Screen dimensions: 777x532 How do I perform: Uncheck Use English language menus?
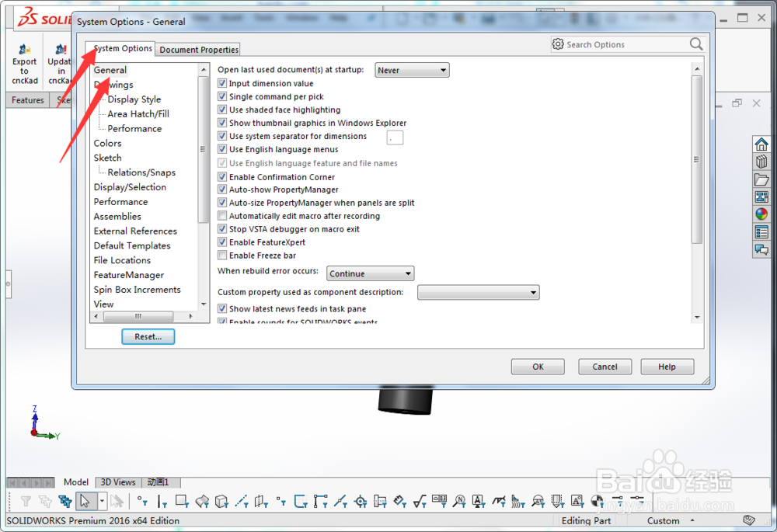pyautogui.click(x=222, y=149)
